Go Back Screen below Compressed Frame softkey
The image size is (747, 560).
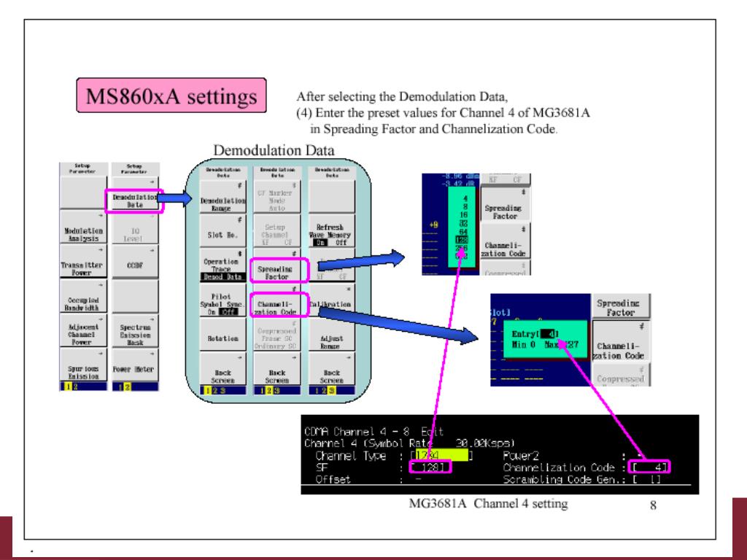(x=276, y=369)
